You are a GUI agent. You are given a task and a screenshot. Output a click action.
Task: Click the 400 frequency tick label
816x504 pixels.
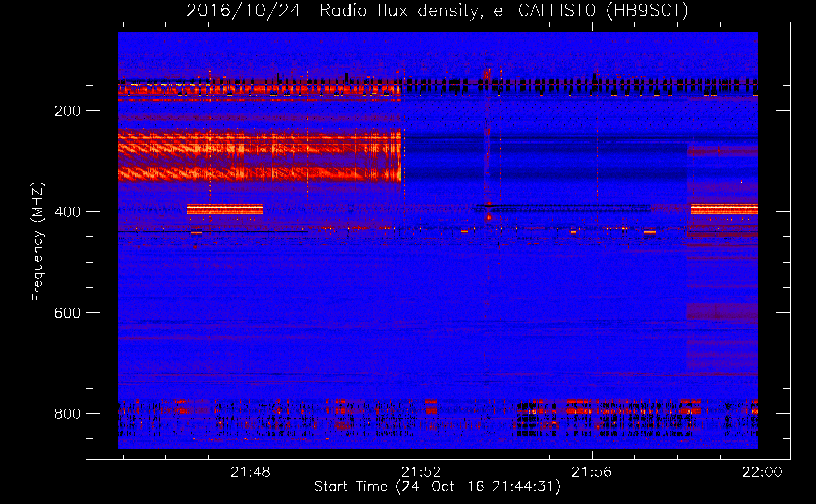pyautogui.click(x=68, y=212)
